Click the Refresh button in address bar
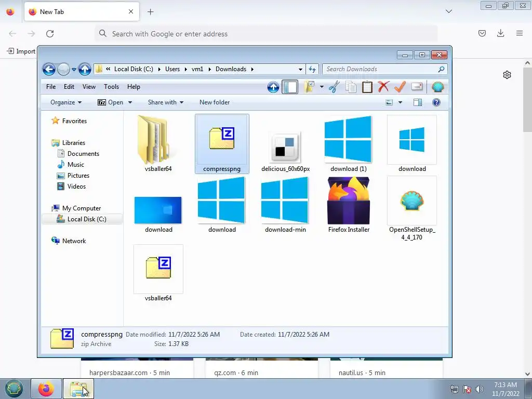The image size is (532, 399). tap(312, 69)
